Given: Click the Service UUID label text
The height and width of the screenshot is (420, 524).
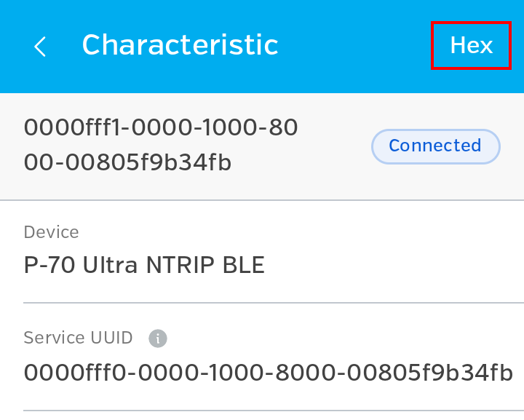Looking at the screenshot, I should pos(78,338).
